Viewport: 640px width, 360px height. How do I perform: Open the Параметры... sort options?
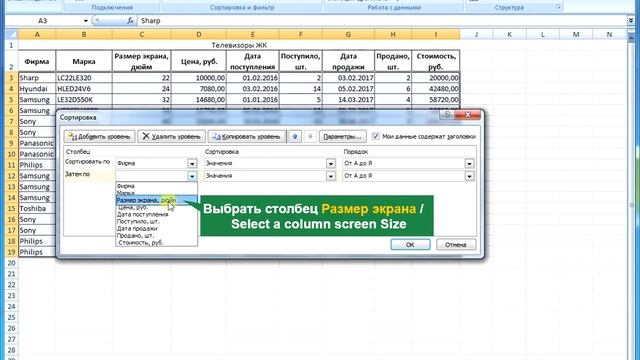tap(342, 136)
